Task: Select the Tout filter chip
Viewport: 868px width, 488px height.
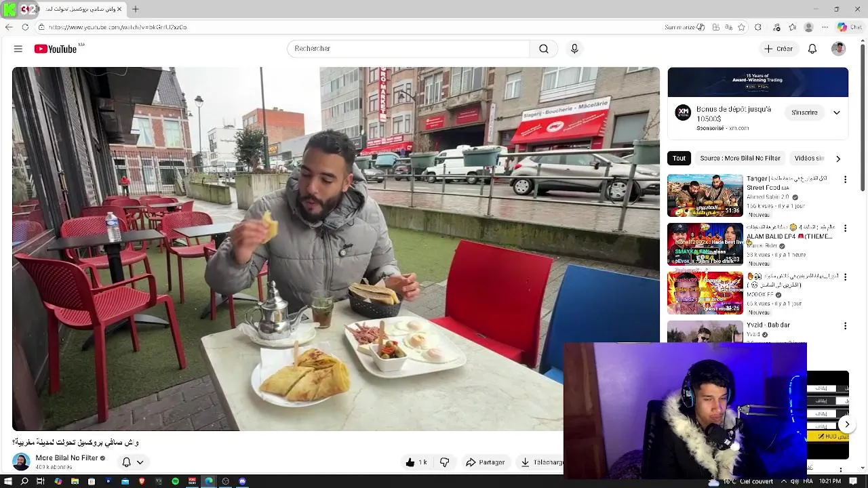Action: point(679,158)
